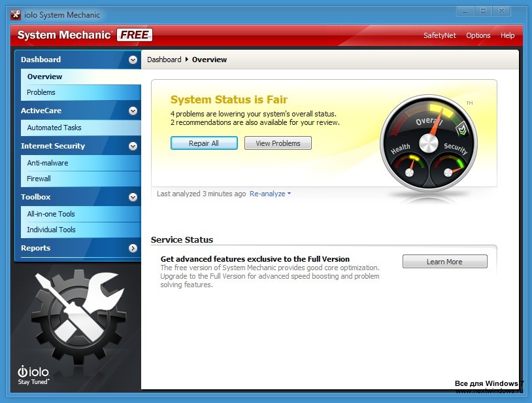
Task: Click the Repair All button
Action: tap(204, 143)
